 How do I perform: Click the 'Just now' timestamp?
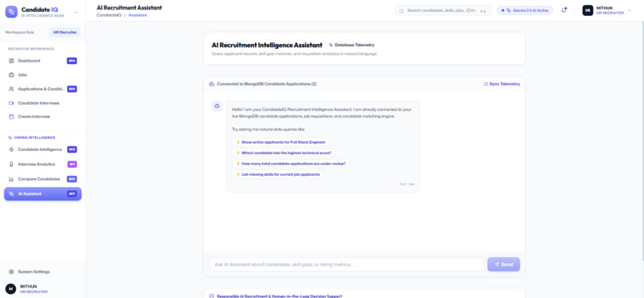pyautogui.click(x=407, y=185)
